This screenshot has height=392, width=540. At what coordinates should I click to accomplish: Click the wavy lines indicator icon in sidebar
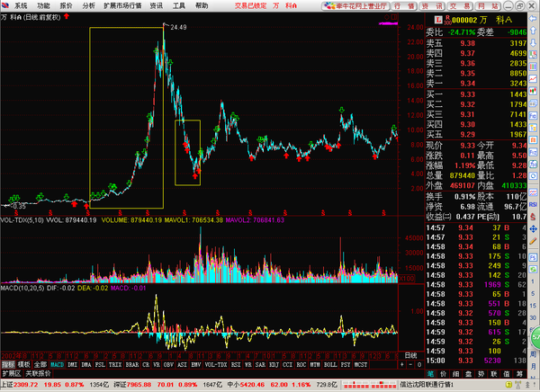533,192
